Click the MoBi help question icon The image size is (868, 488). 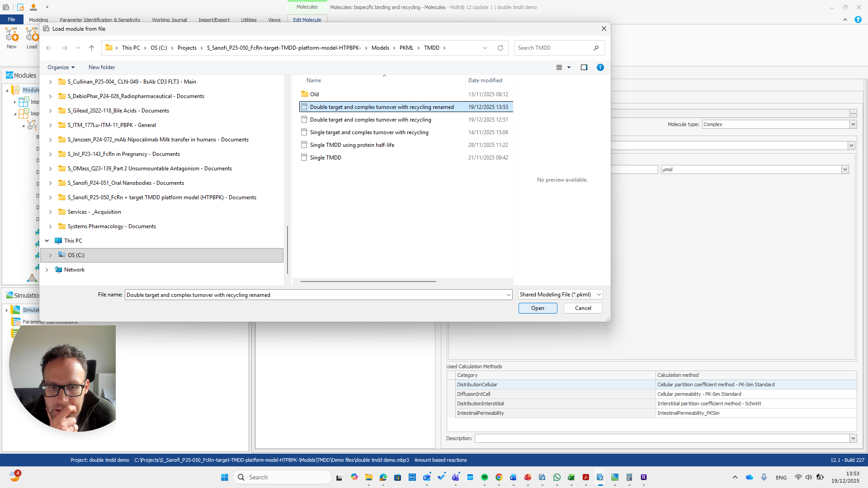[x=858, y=19]
